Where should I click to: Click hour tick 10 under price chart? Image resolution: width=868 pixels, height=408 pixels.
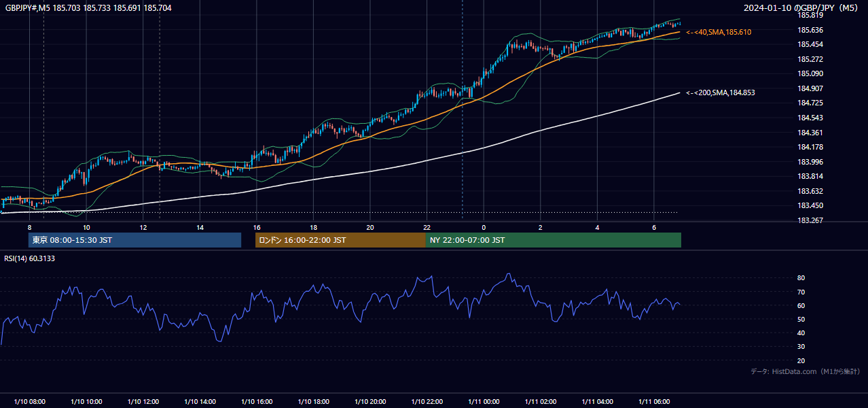pos(86,227)
